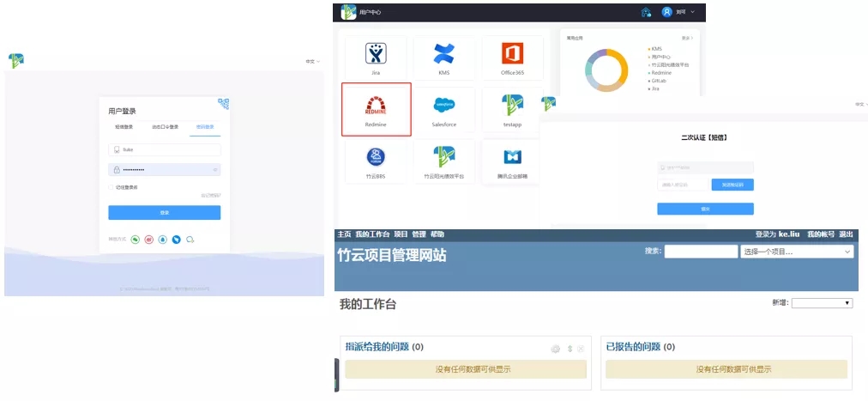
Task: Sign in with the enterprise WeChat icon
Action: point(190,240)
